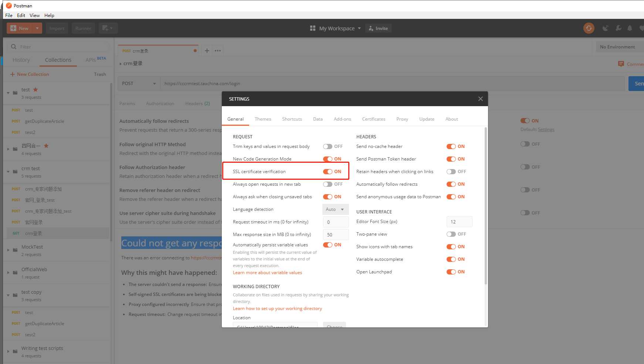Open the Certificates settings tab

[374, 119]
